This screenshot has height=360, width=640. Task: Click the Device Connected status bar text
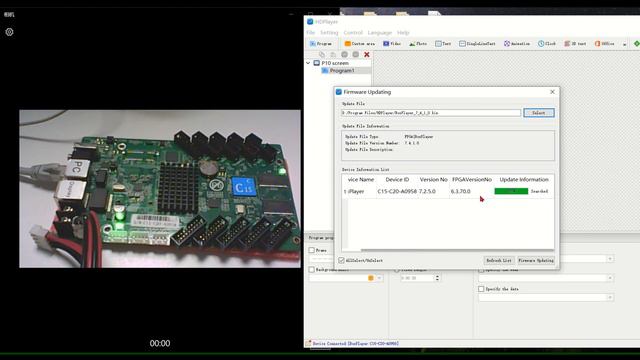click(x=356, y=344)
